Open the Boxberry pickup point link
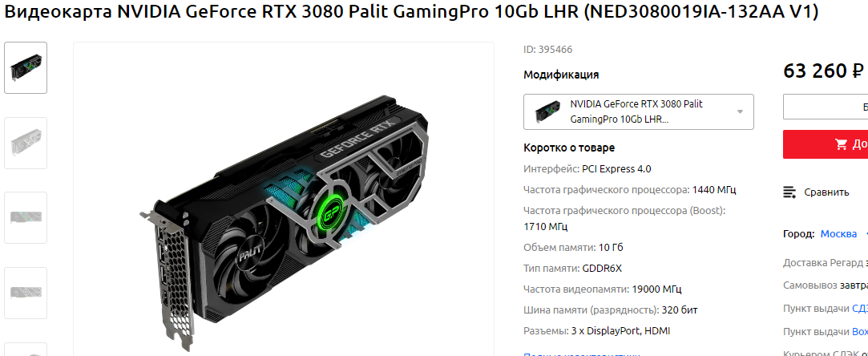 tap(860, 332)
